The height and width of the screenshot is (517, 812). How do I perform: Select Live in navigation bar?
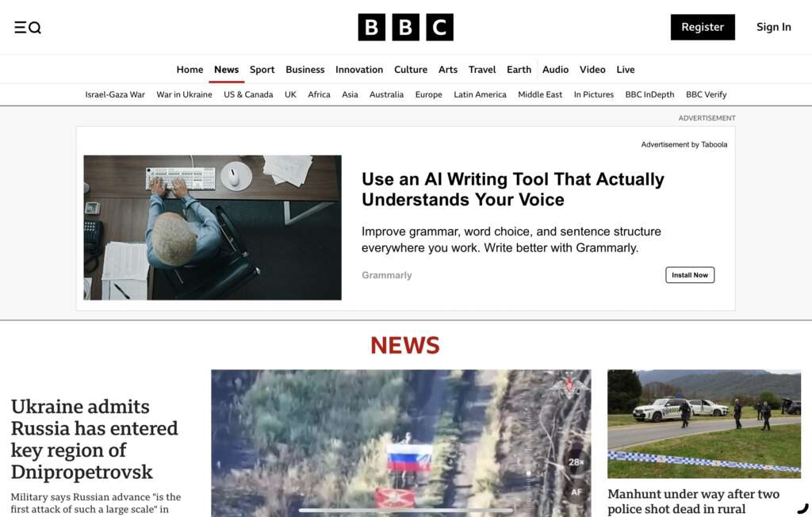626,70
